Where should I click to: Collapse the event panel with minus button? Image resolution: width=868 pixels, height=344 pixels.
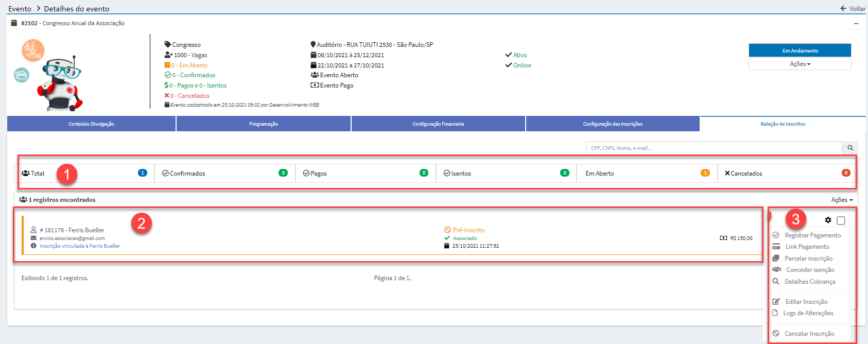click(x=856, y=23)
